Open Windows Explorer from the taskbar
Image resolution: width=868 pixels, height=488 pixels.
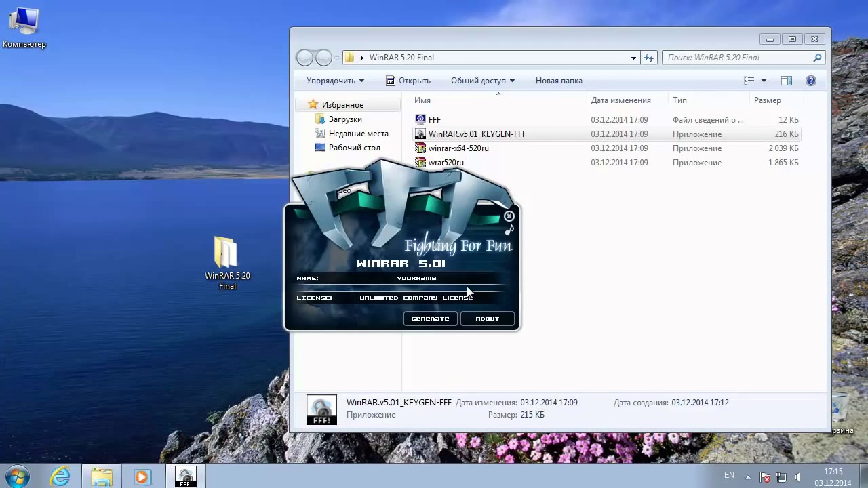point(102,476)
